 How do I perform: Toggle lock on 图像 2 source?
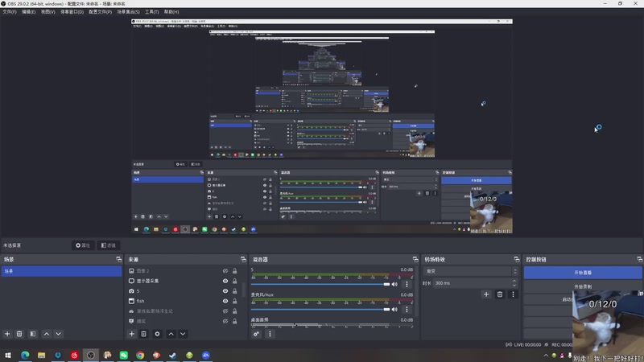[234, 271]
